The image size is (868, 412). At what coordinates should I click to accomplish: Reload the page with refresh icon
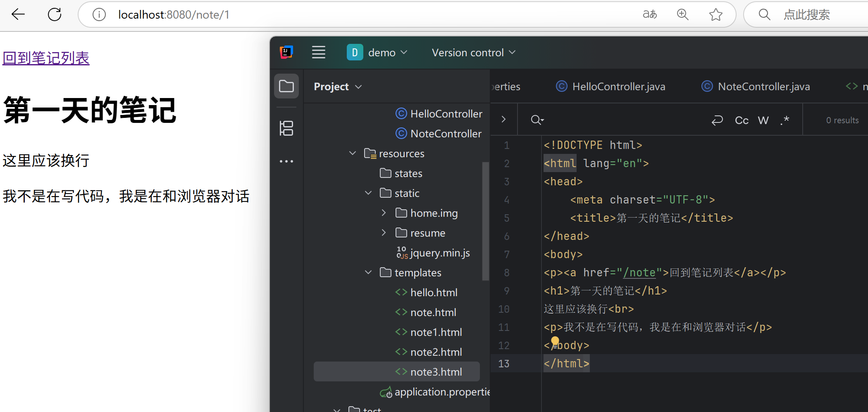[x=55, y=14]
